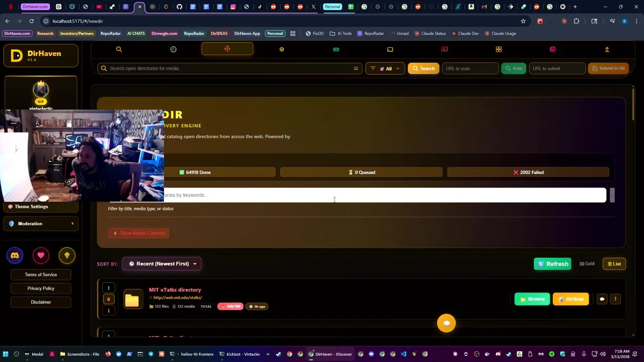Focus the search open directories field
The image size is (644, 362).
(229, 68)
